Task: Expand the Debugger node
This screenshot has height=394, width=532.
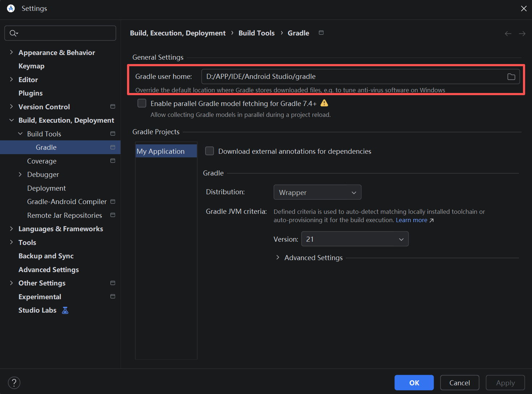Action: tap(20, 174)
